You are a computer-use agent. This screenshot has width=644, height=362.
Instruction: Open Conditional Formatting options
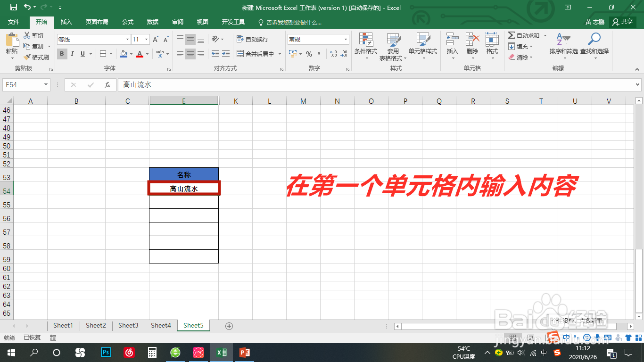click(x=366, y=46)
